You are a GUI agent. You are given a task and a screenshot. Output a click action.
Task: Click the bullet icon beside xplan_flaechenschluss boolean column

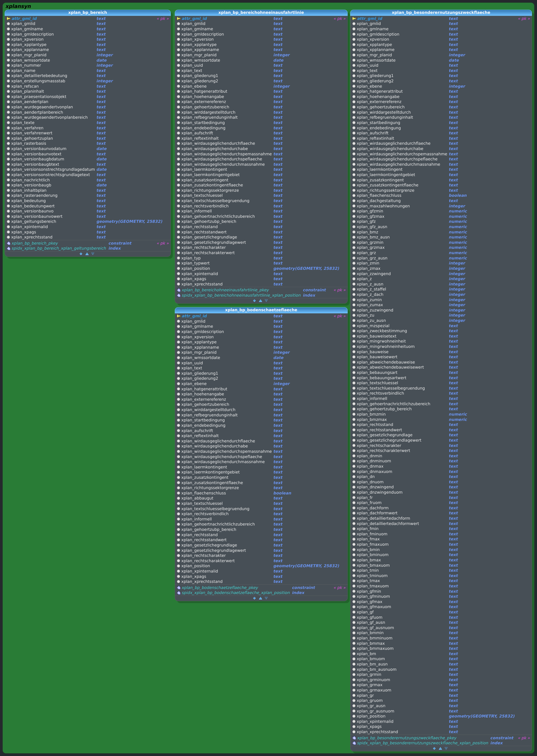353,195
